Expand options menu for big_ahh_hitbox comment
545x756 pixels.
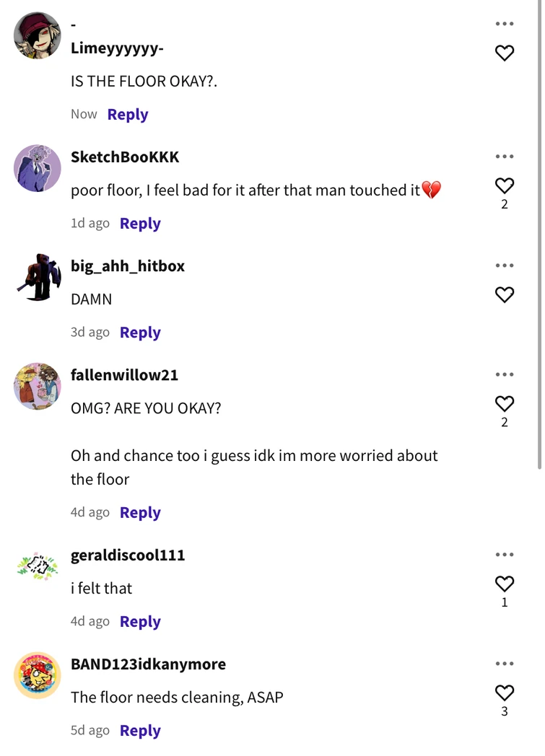(x=505, y=265)
